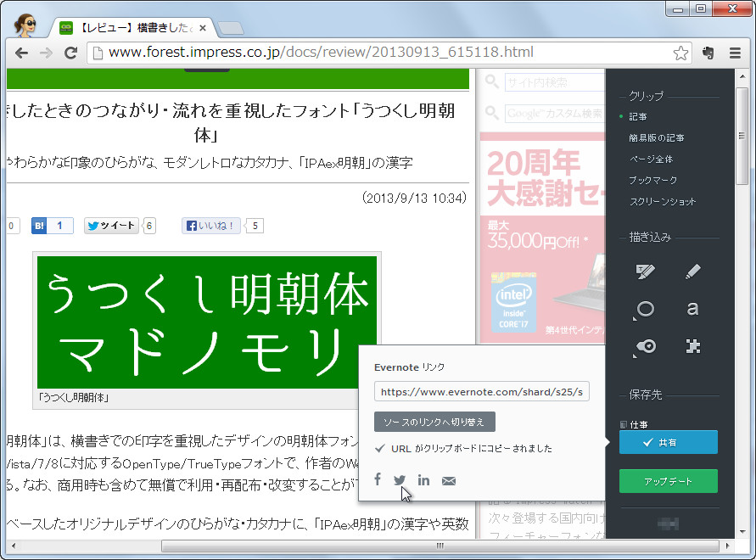This screenshot has width=756, height=560.
Task: Select the pen annotation tool
Action: click(x=692, y=272)
